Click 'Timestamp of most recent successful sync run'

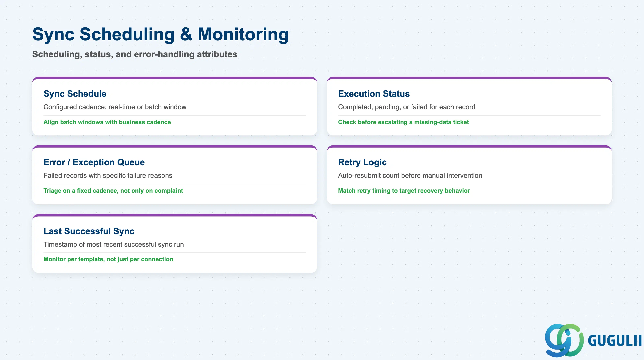(x=114, y=244)
